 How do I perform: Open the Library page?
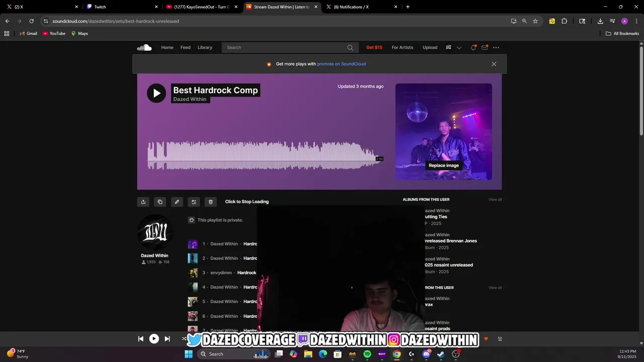pos(205,48)
